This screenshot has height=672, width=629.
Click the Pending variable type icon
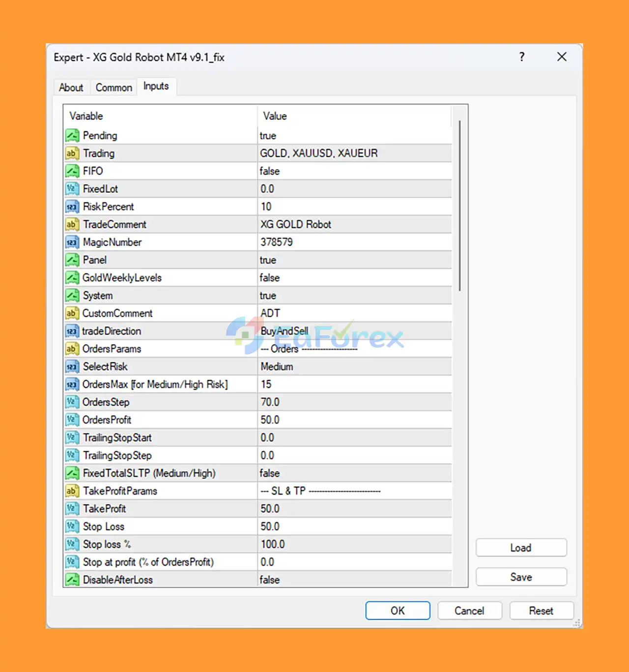click(x=72, y=135)
